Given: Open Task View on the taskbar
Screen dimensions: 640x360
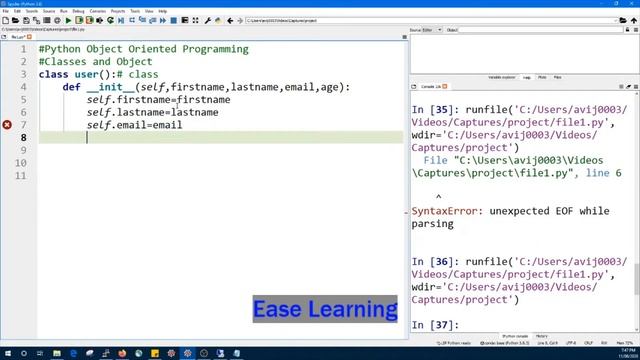Looking at the screenshot, I should [40, 353].
